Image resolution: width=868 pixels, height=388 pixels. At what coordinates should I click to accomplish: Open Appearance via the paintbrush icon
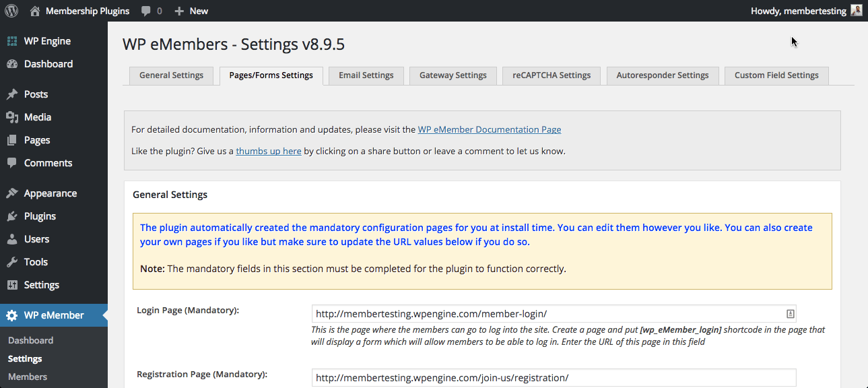[12, 193]
